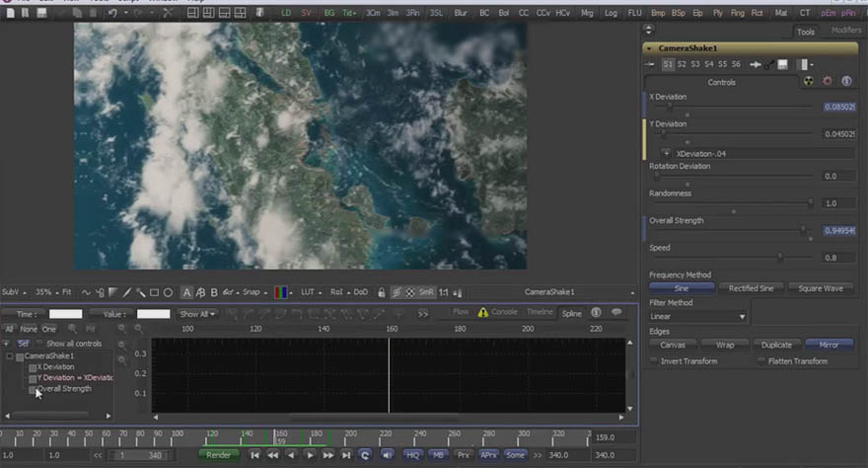868x468 pixels.
Task: Click the Save composition icon
Action: [41, 12]
